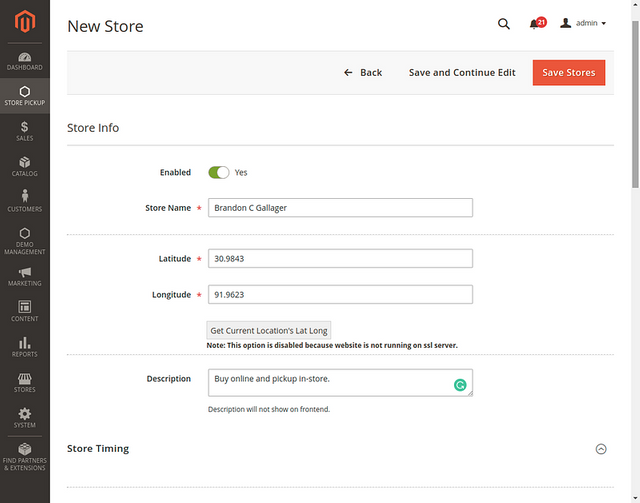
Task: Open the Store Pickup sidebar menu
Action: coord(24,96)
